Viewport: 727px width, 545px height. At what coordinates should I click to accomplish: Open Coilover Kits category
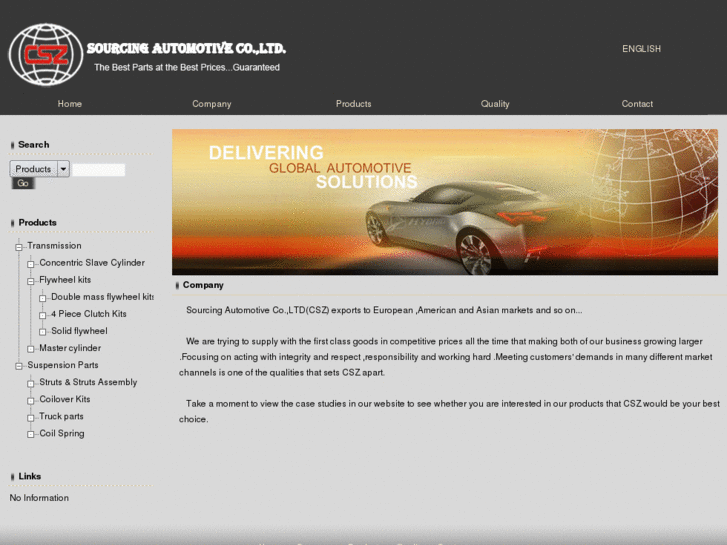coord(64,399)
